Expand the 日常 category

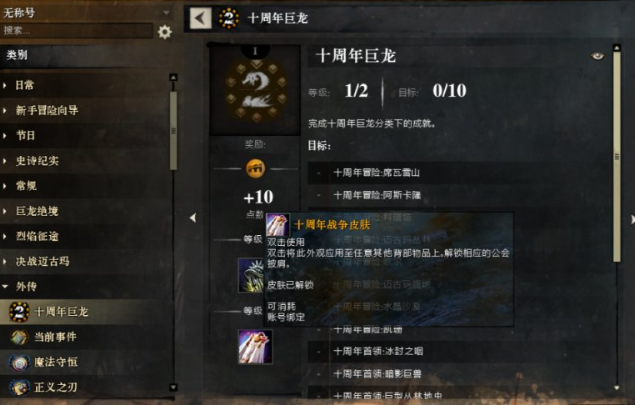pyautogui.click(x=84, y=85)
